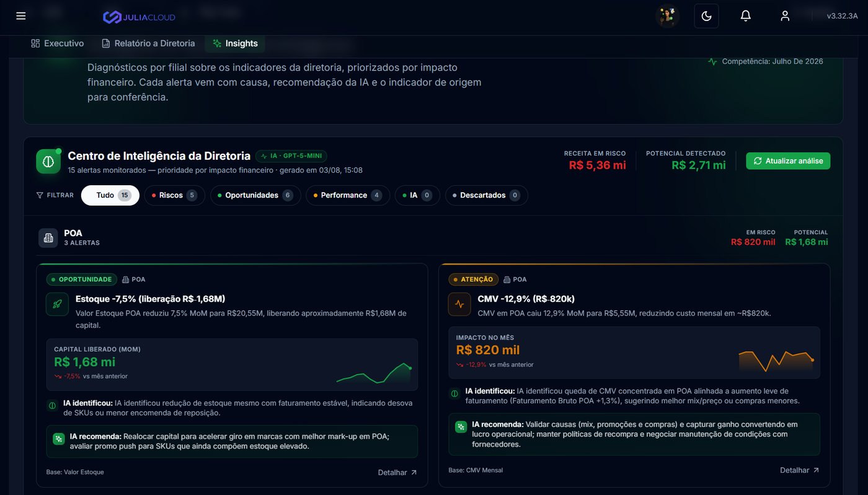Open the hamburger menu
Viewport: 868px width, 495px height.
point(21,16)
